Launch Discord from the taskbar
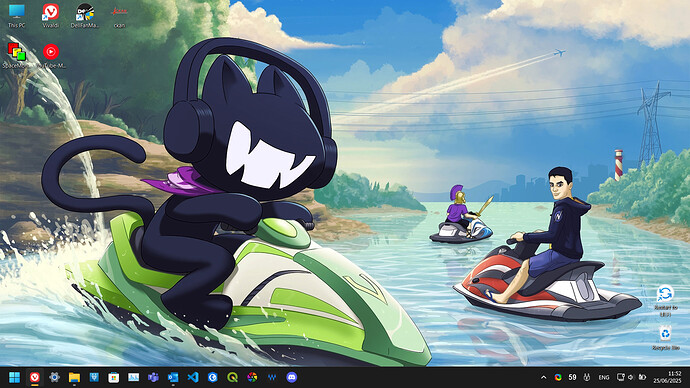The image size is (690, 388). 291,377
